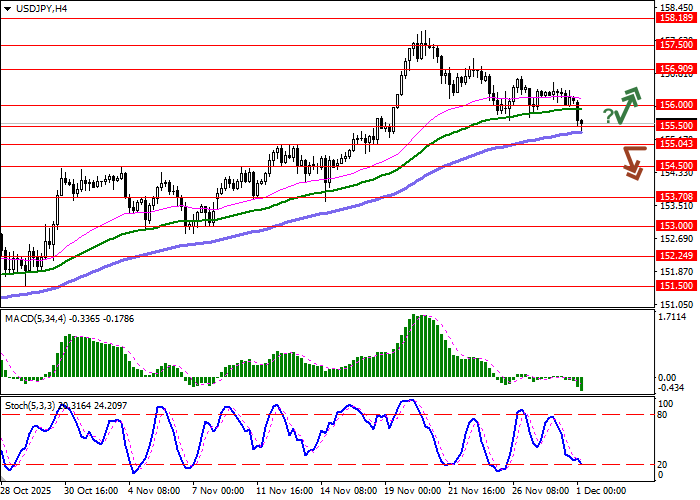700x500 pixels.
Task: Click the 1 Dec 00:00 time label
Action: point(601,491)
